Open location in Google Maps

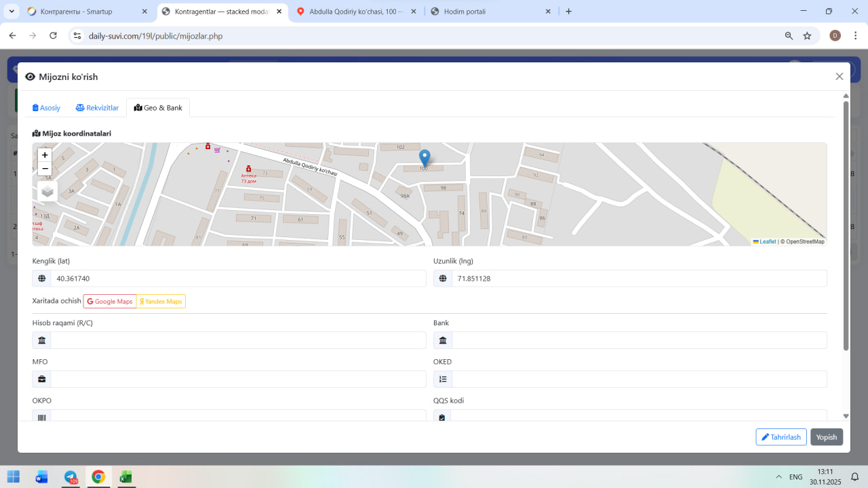[110, 302]
